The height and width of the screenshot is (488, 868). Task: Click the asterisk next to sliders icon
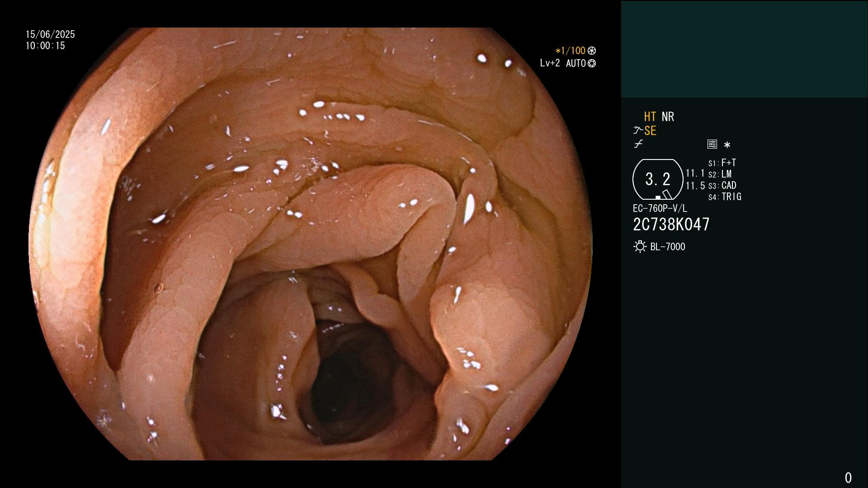pos(727,145)
